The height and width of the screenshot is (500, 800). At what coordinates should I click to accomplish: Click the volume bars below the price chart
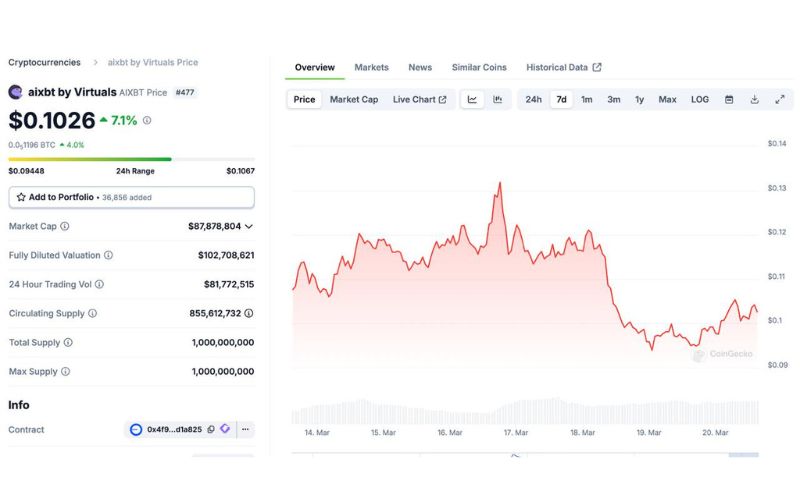point(525,411)
